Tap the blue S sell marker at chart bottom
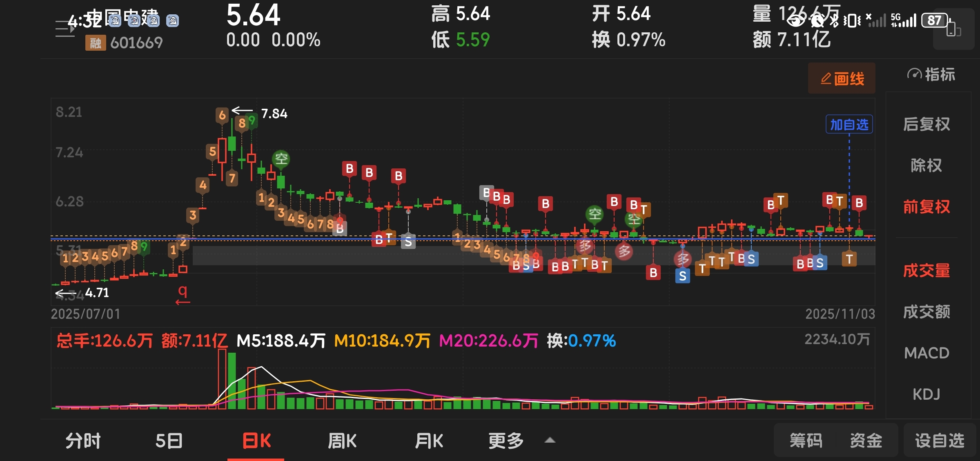 [x=682, y=276]
